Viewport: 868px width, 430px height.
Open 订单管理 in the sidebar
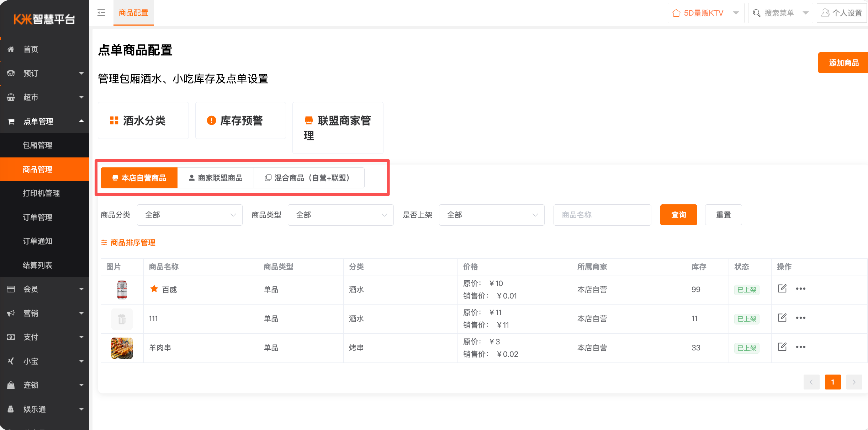click(38, 217)
